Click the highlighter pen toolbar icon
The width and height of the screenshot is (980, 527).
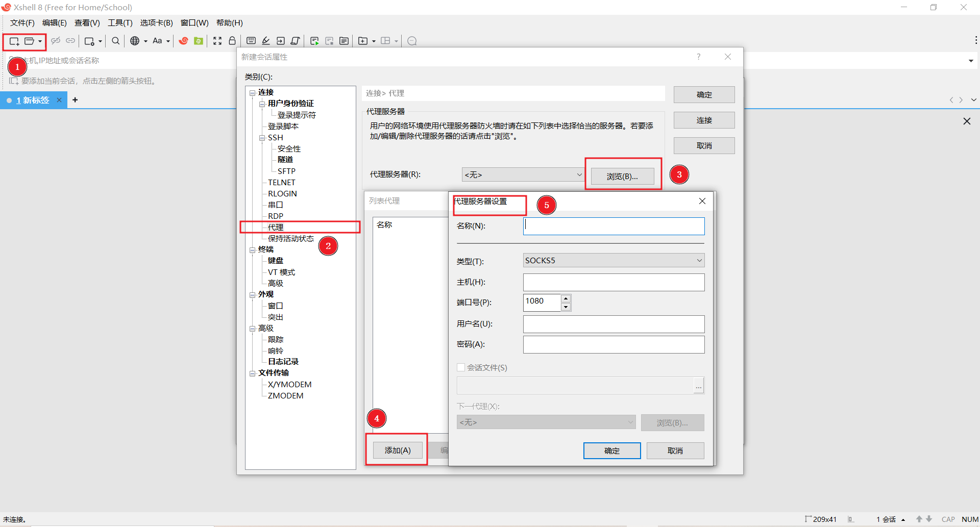pyautogui.click(x=266, y=41)
